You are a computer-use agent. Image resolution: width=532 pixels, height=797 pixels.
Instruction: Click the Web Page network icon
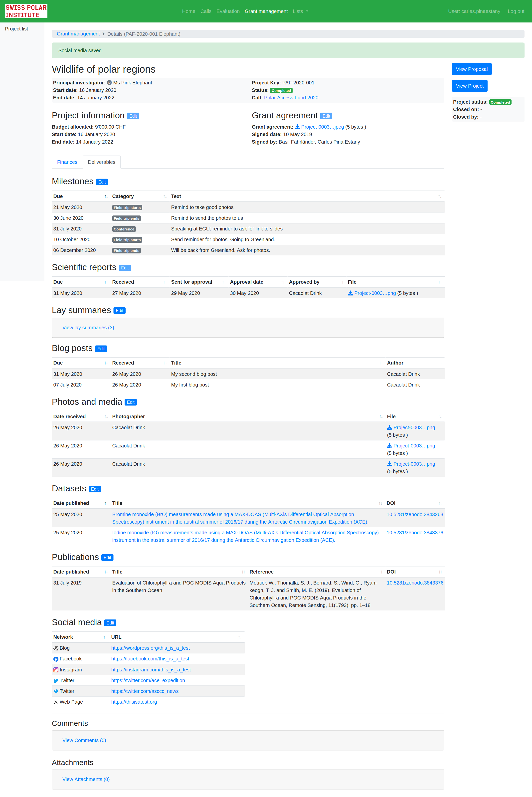pyautogui.click(x=56, y=702)
